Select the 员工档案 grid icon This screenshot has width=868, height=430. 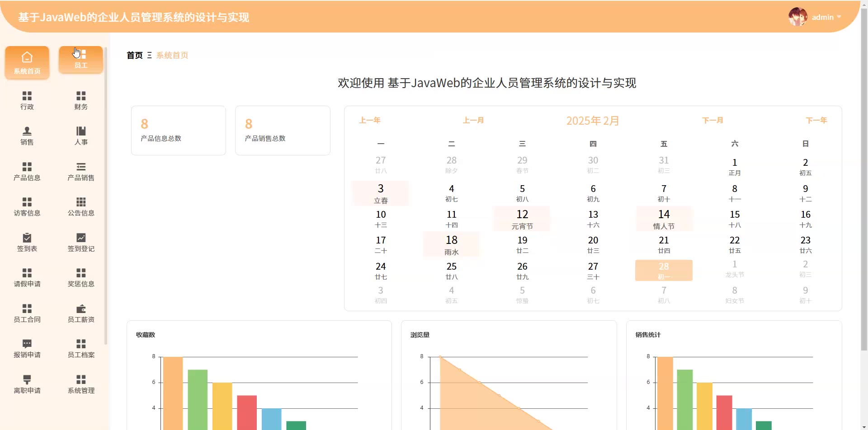click(81, 344)
